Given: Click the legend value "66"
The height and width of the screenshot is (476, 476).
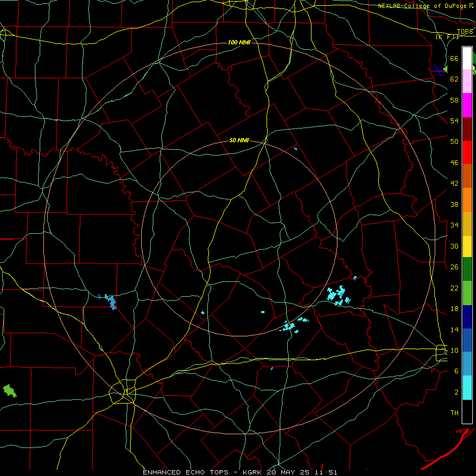Looking at the screenshot, I should pos(454,58).
